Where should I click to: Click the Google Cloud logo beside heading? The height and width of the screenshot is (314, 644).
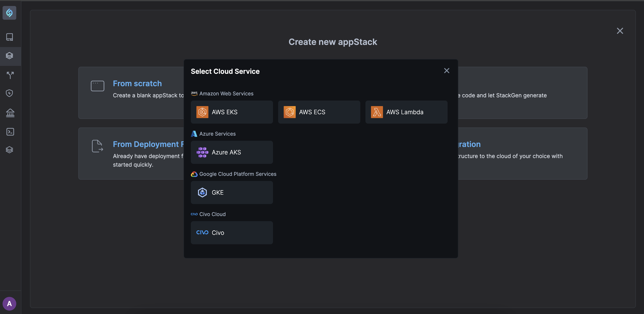click(194, 174)
